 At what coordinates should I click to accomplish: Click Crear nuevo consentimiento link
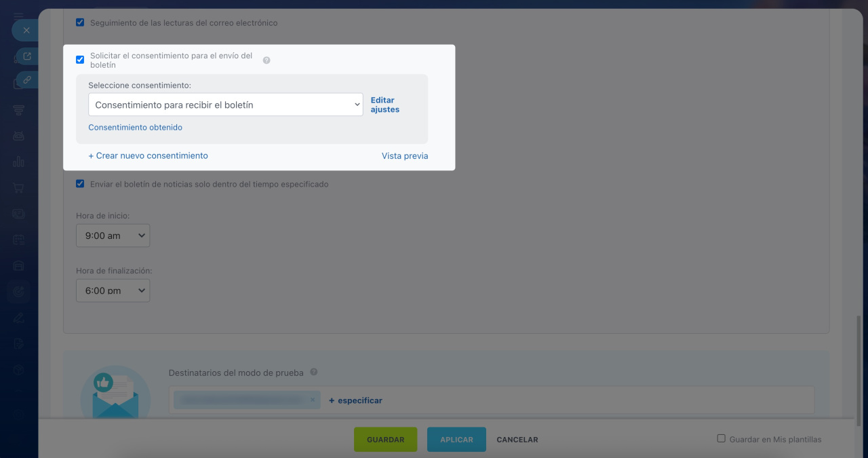(x=148, y=155)
